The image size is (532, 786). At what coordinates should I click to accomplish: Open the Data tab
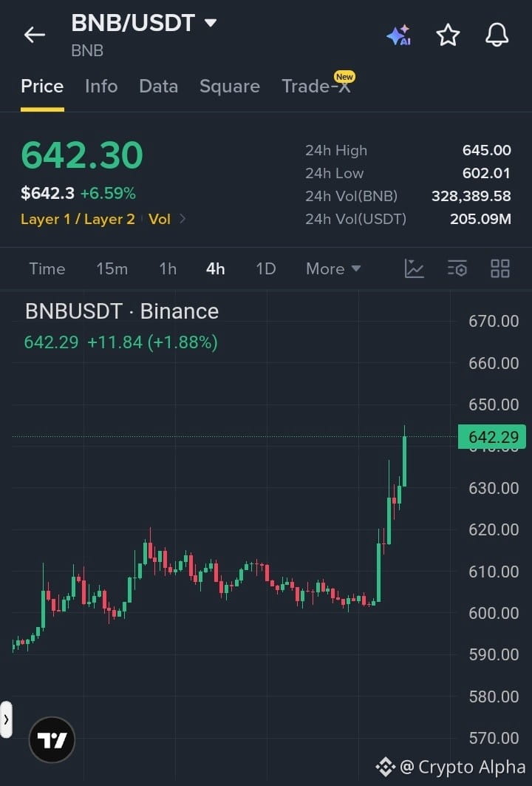pos(158,87)
